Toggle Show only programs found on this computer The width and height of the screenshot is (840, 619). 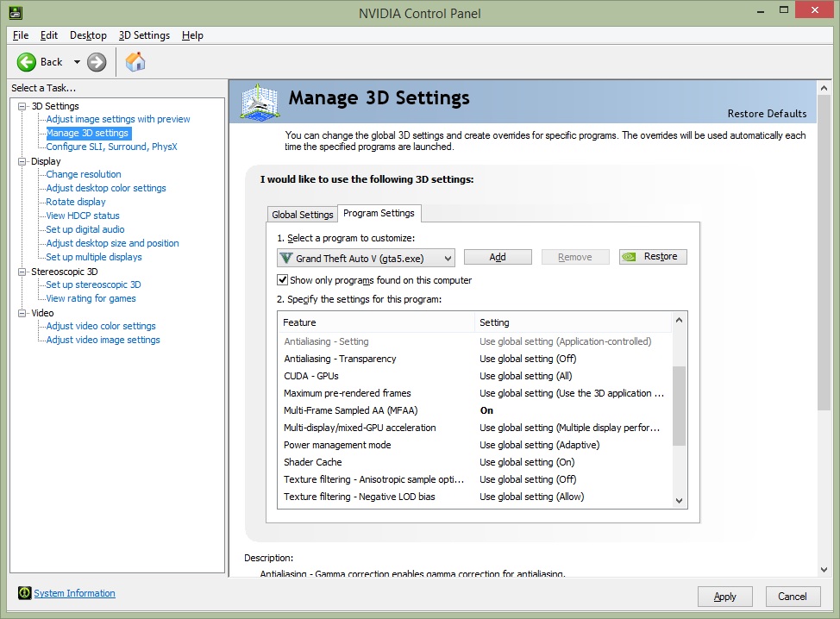(282, 279)
